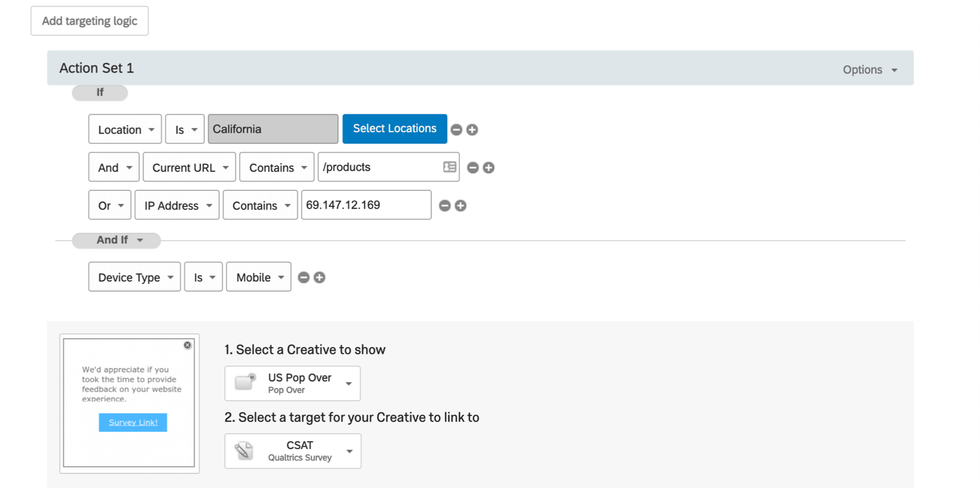Add condition after Location row plus icon

point(472,130)
